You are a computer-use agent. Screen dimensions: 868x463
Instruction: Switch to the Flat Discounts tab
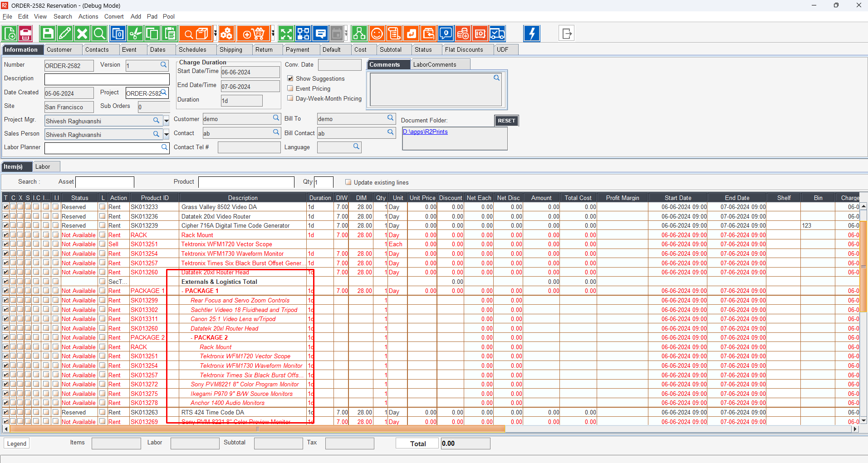tap(464, 50)
